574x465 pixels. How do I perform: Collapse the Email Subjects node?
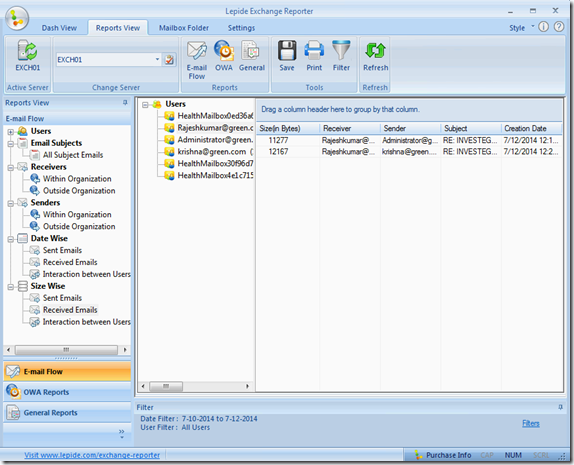click(x=11, y=144)
